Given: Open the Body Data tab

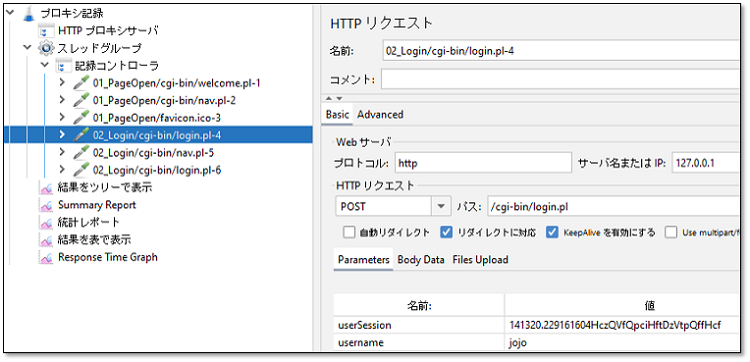Looking at the screenshot, I should tap(421, 260).
